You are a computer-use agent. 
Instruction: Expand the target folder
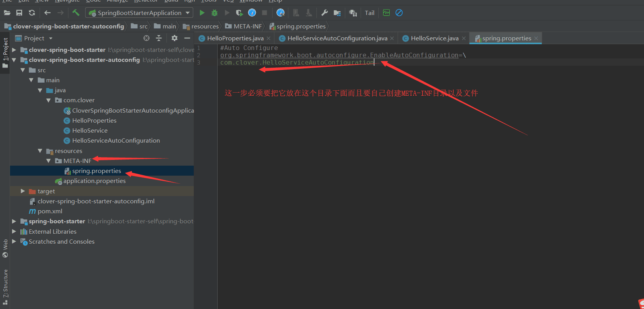(23, 191)
